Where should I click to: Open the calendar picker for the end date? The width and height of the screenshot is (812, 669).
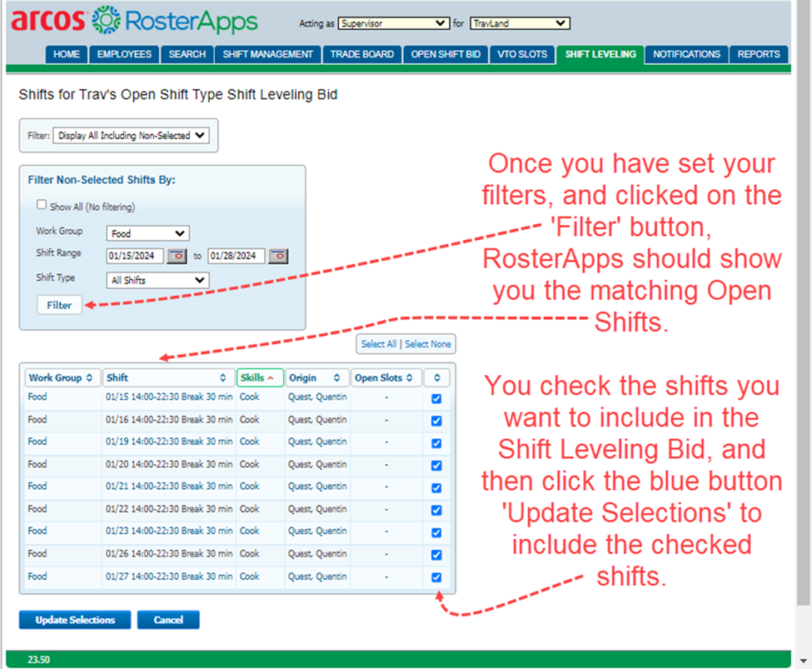tap(278, 257)
